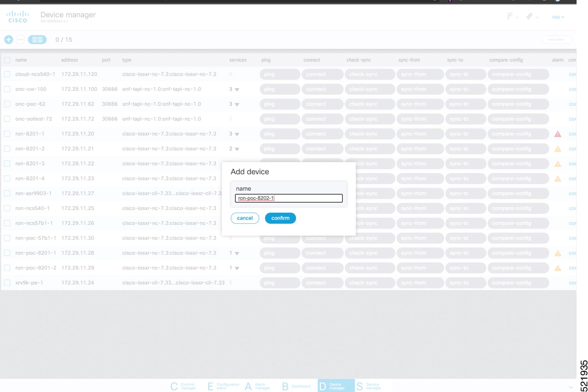Sort by the type column header

pos(127,60)
